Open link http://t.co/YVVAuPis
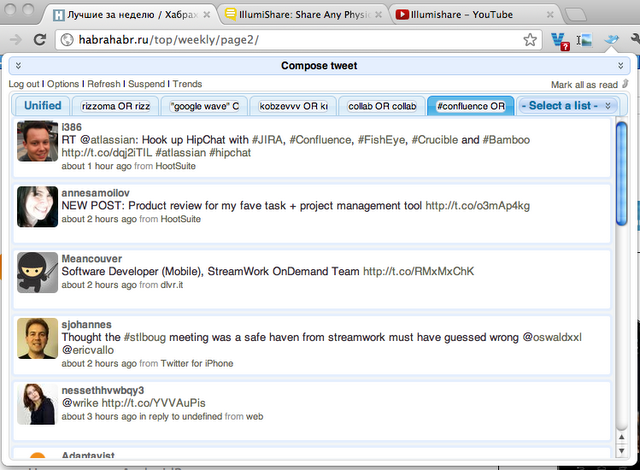Image resolution: width=640 pixels, height=470 pixels. [153, 403]
